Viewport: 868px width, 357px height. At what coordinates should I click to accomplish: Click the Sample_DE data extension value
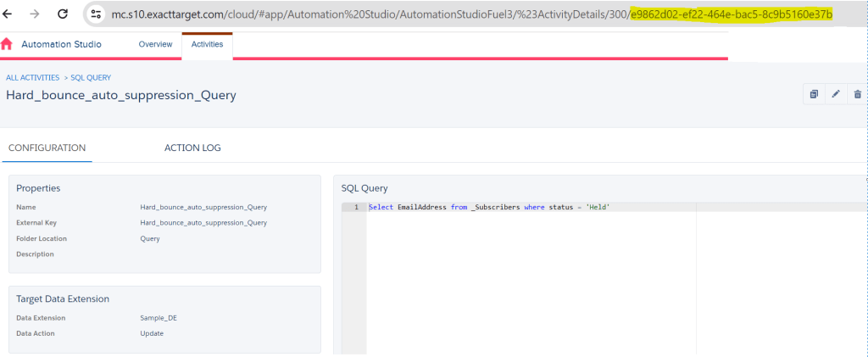[159, 318]
